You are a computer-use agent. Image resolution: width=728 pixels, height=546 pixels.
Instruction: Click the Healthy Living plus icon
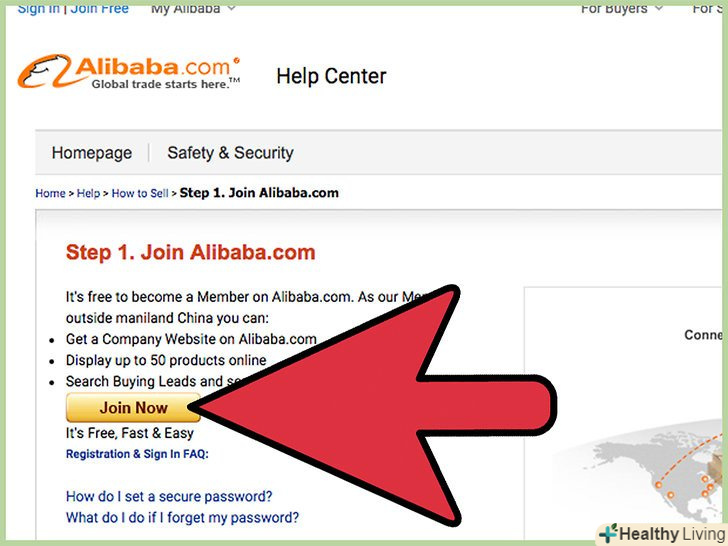point(609,533)
